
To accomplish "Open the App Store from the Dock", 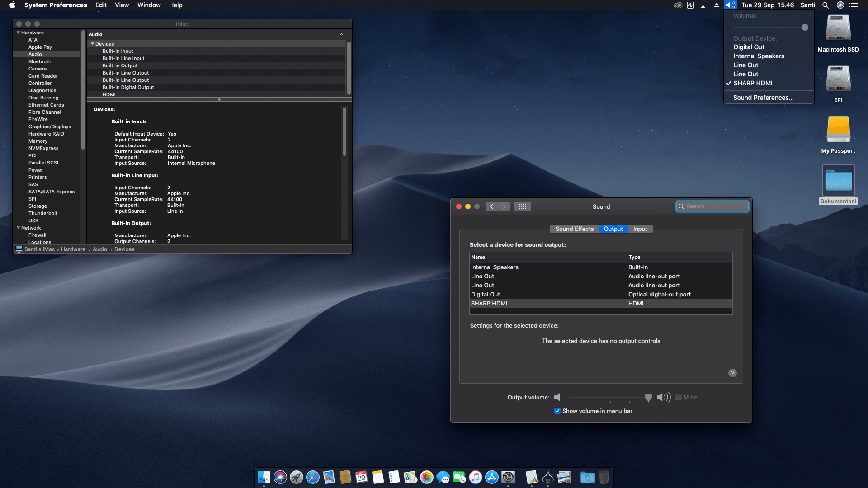I will pos(492,478).
